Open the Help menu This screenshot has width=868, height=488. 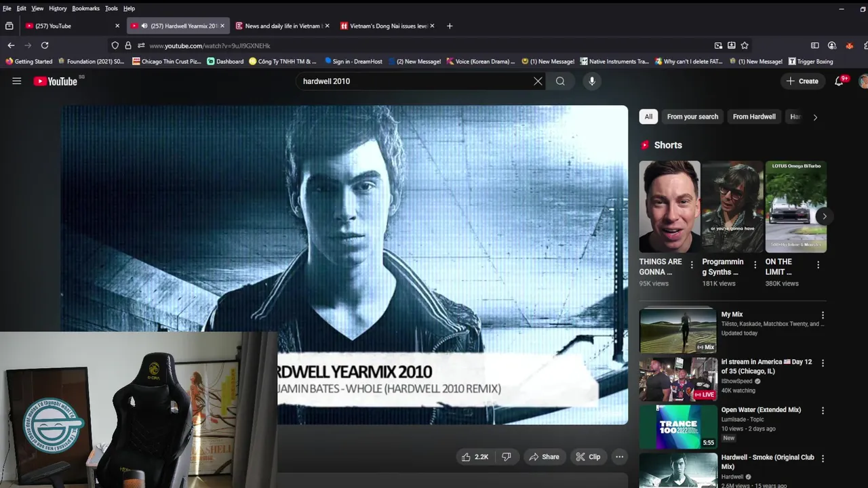pos(129,8)
